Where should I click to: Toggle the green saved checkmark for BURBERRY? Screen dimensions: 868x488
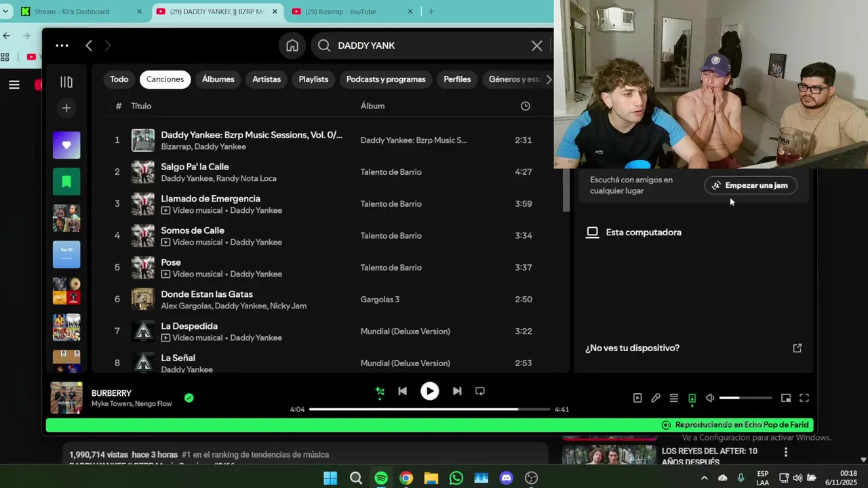[189, 398]
